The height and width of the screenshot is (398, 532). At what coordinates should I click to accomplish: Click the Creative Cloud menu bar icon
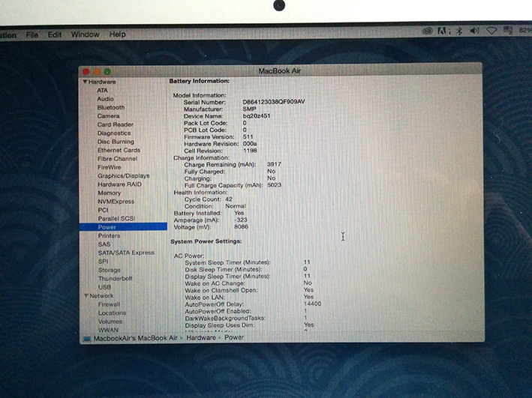click(428, 31)
